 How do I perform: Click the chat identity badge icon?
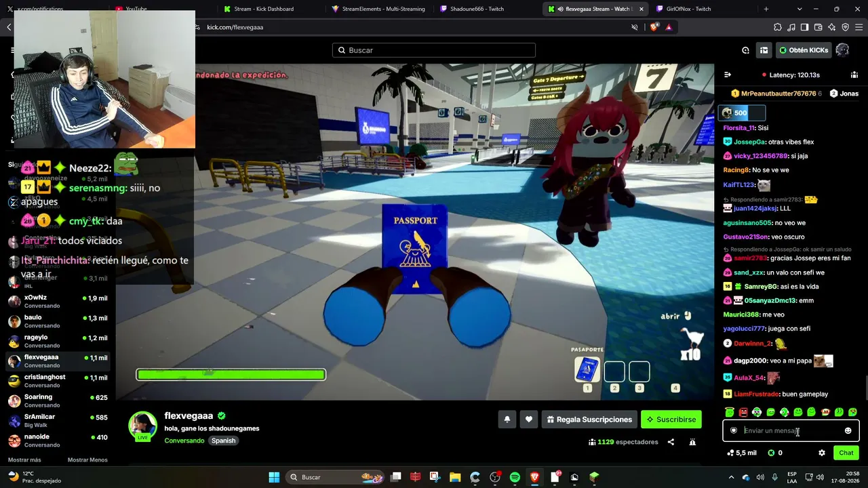(734, 430)
